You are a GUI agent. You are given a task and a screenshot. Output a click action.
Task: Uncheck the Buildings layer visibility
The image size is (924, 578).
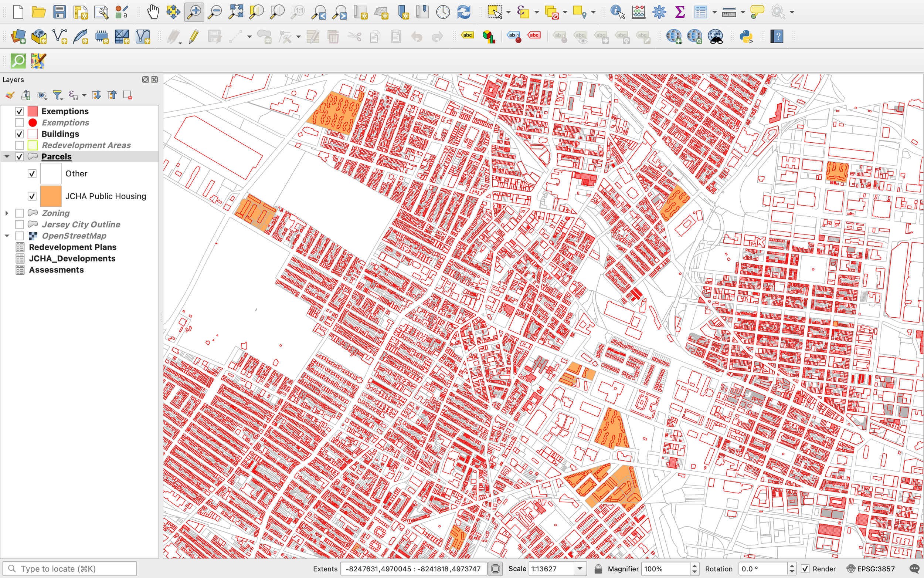coord(20,134)
